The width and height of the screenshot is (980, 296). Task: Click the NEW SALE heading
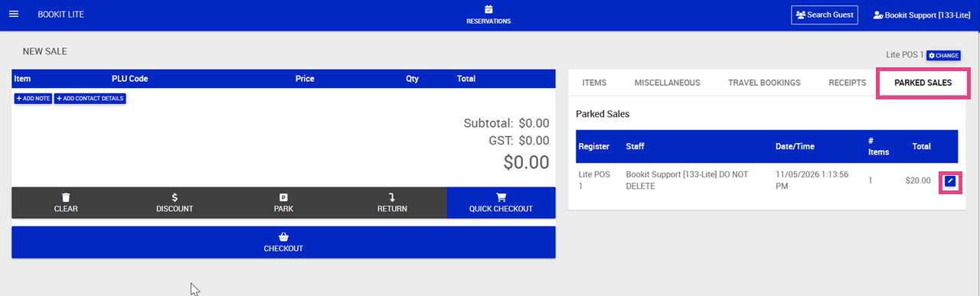[45, 51]
